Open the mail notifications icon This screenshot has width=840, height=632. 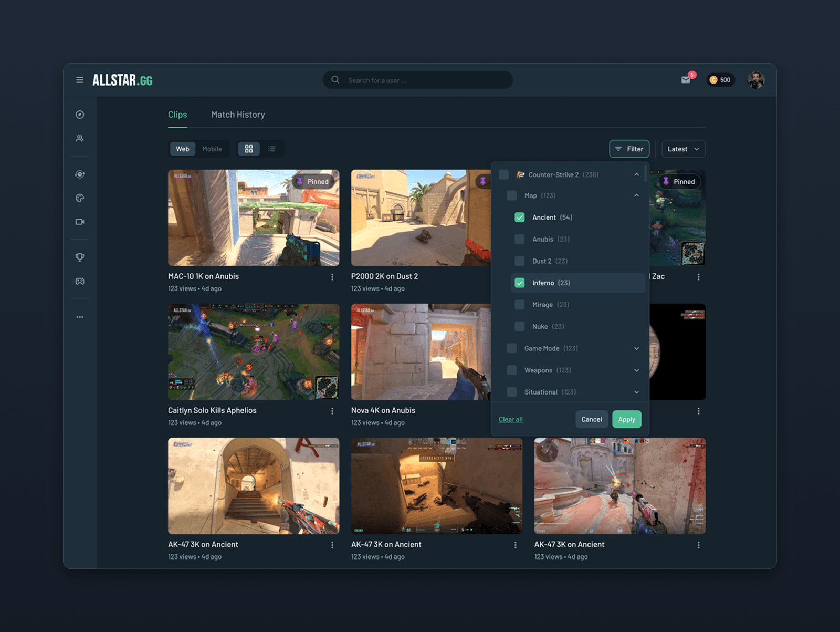[686, 80]
